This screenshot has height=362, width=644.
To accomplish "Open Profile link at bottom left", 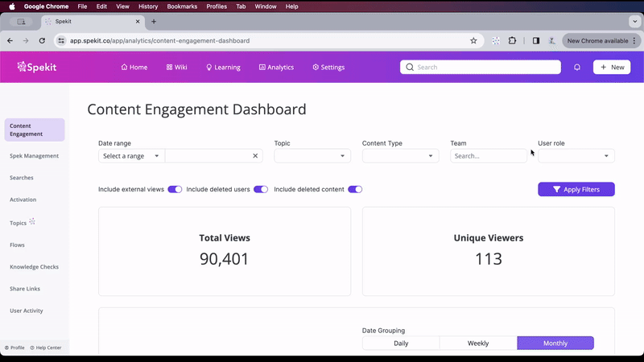I will pos(14,348).
